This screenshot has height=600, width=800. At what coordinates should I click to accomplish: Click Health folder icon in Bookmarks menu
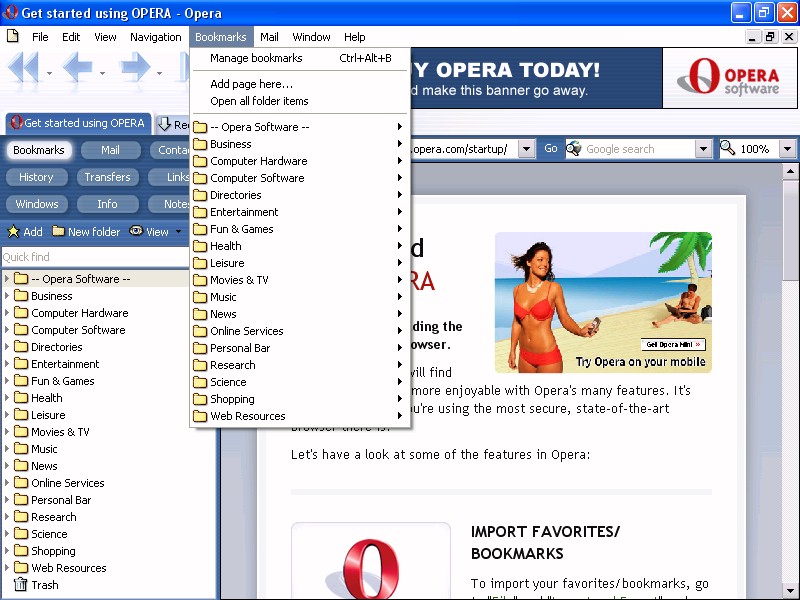tap(200, 246)
